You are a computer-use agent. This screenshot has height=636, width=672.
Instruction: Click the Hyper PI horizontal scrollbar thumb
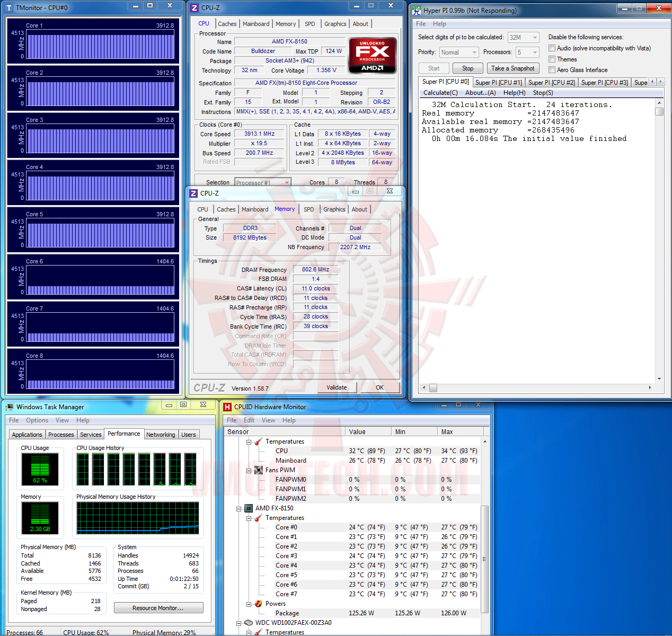coord(433,388)
